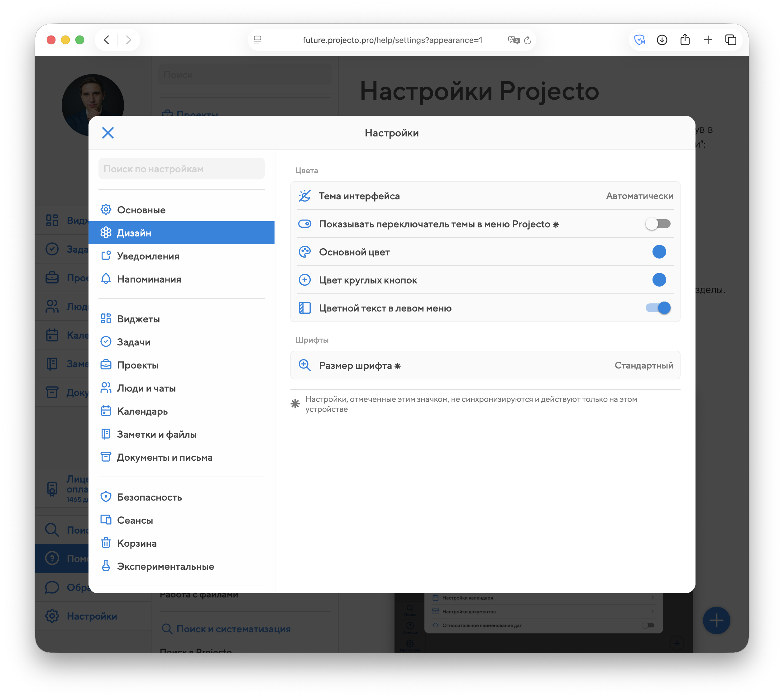This screenshot has height=699, width=784.
Task: Close the Настройки dialog with X
Action: pyautogui.click(x=108, y=133)
